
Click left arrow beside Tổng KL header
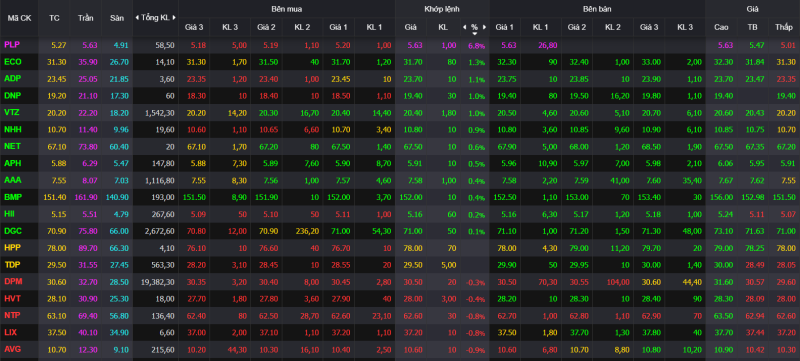pyautogui.click(x=137, y=18)
